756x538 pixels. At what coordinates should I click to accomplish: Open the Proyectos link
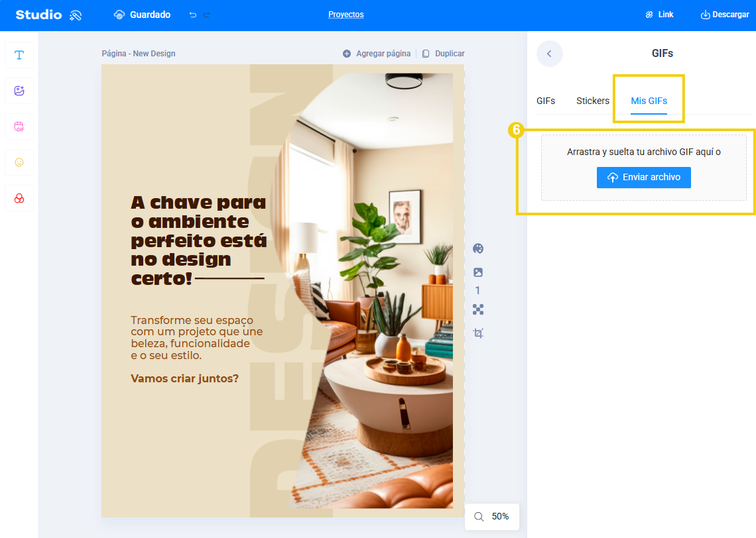346,15
